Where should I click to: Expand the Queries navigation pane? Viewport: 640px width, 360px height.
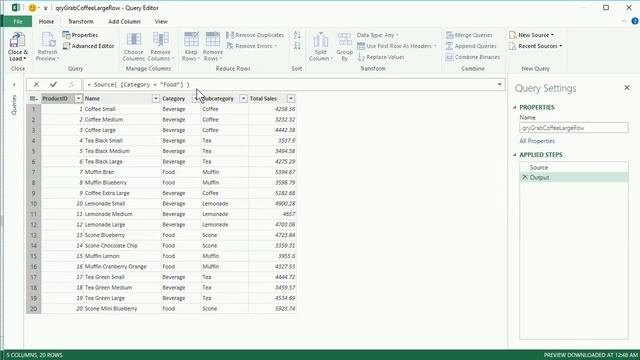point(14,85)
